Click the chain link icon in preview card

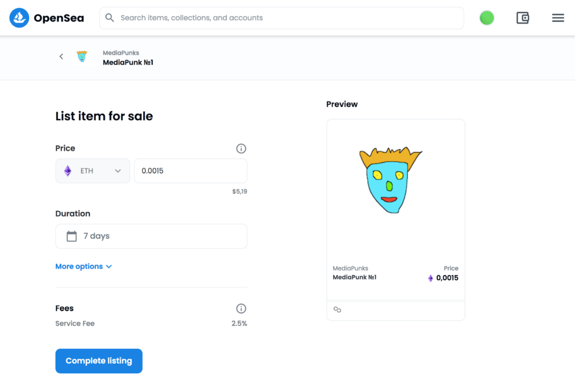tap(337, 309)
